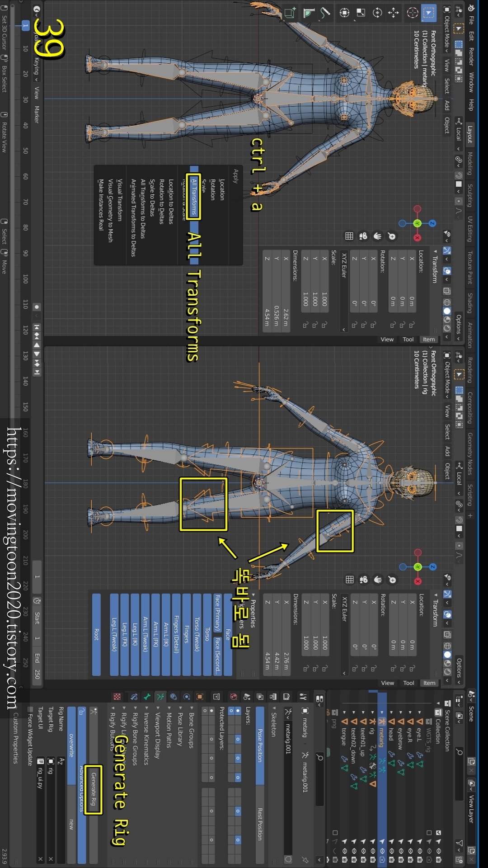The height and width of the screenshot is (868, 488).
Task: Choose Visual Geometry to Mesh entry
Action: (110, 210)
